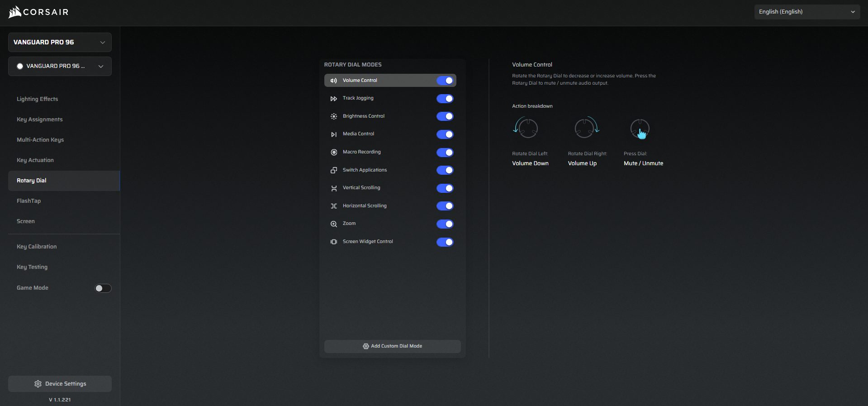Open Multi-Action Keys page
Screen dimensions: 868x406
click(40, 140)
